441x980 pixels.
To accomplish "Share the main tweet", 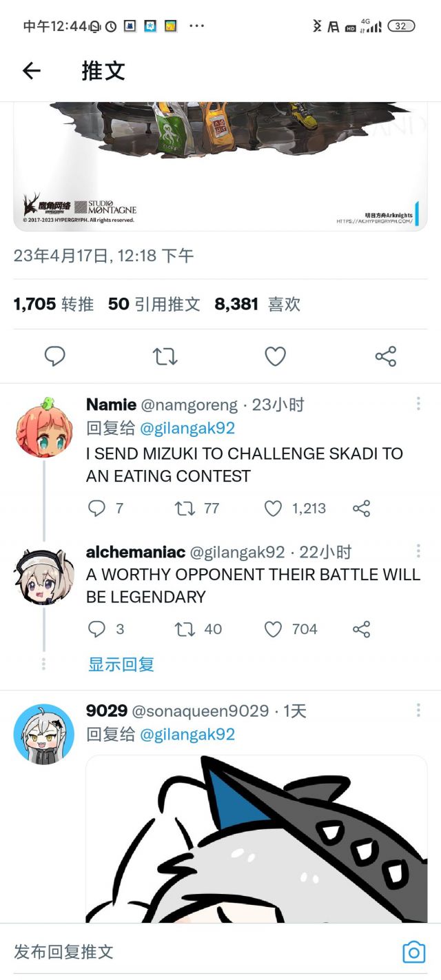I will (385, 356).
